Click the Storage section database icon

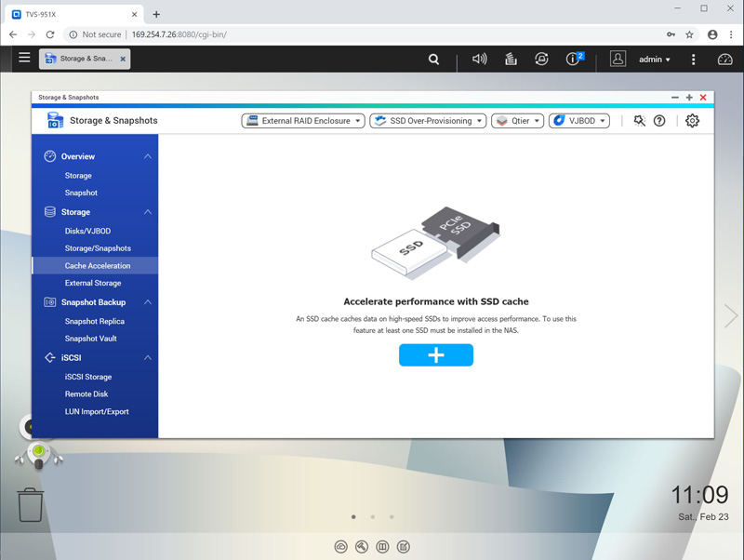point(50,212)
